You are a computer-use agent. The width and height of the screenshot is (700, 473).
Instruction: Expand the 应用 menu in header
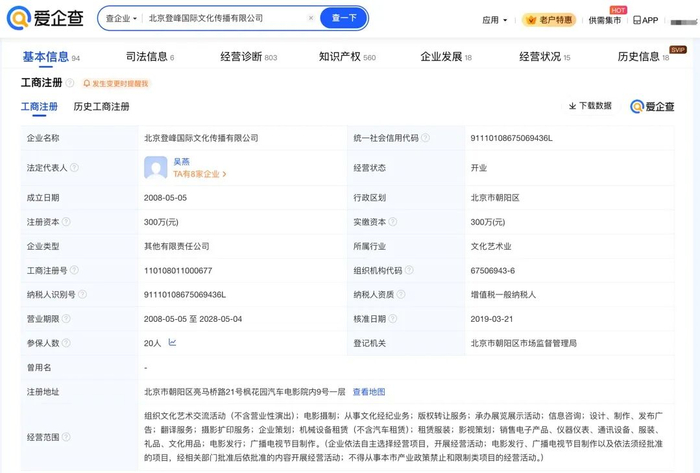click(495, 20)
